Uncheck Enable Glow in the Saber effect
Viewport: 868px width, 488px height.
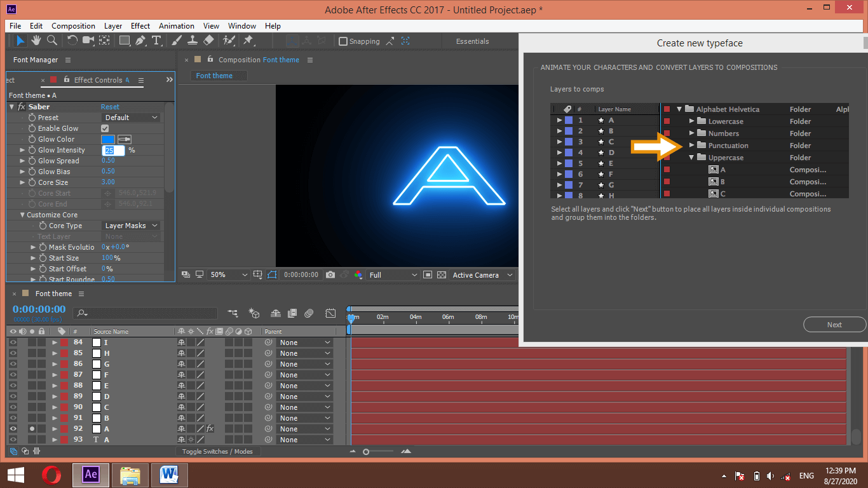(105, 128)
